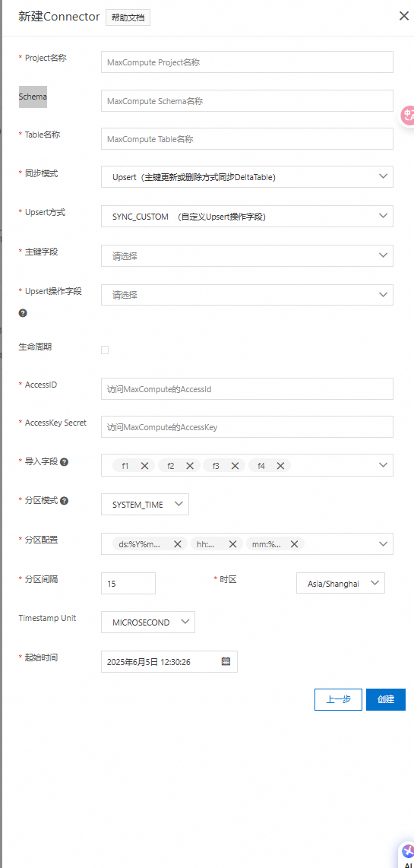
Task: Open the Asia/Shanghai timezone dropdown
Action: tap(341, 584)
